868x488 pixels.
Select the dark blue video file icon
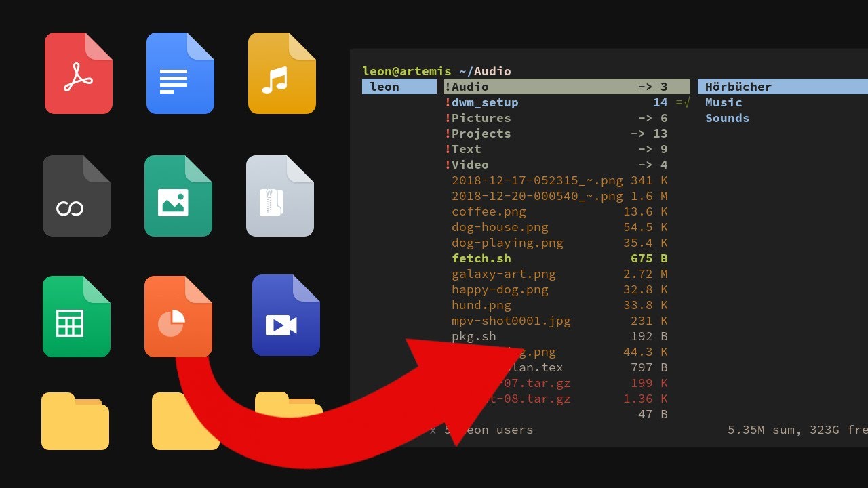[x=286, y=315]
